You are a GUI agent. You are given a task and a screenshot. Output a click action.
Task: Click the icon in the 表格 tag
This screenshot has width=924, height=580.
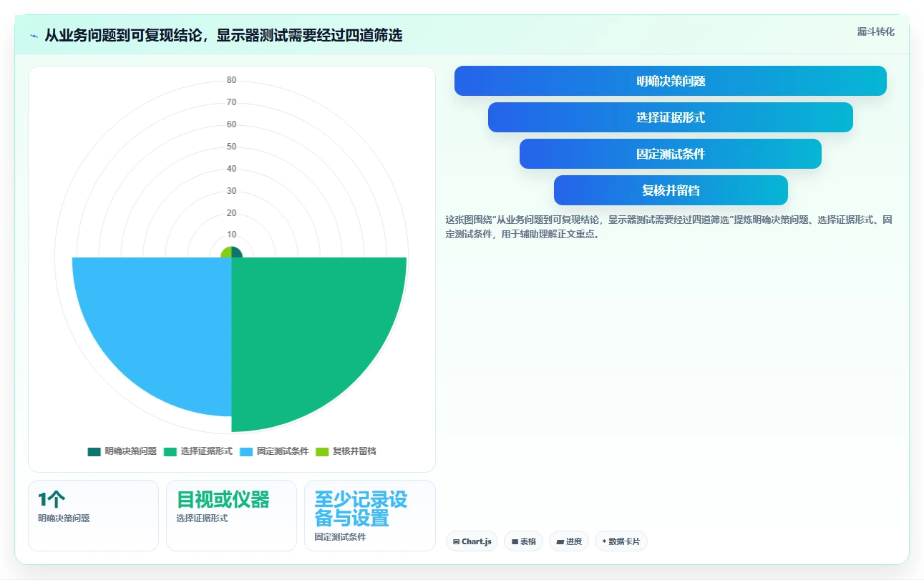[515, 542]
